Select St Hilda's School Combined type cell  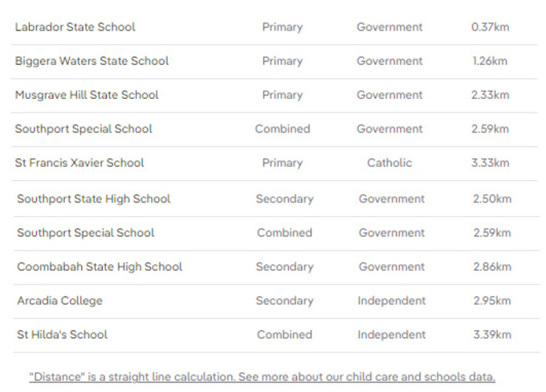click(x=284, y=334)
